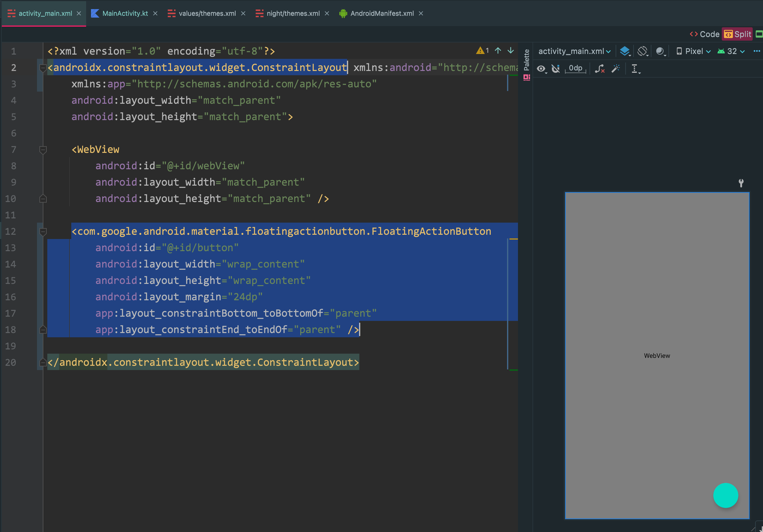Close the values/themes.xml tab
Image resolution: width=763 pixels, height=532 pixels.
point(243,13)
